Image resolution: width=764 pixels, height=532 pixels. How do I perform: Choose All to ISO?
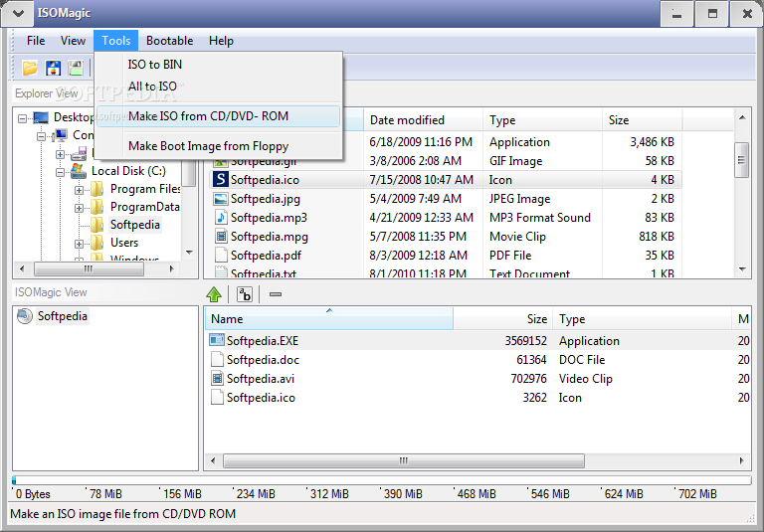coord(218,87)
